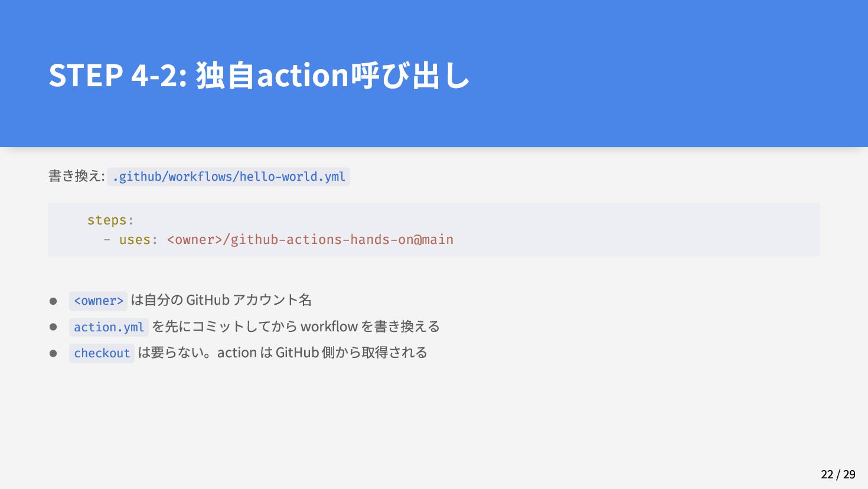Click the checkout inline code tag
The image size is (868, 489).
pyautogui.click(x=102, y=353)
